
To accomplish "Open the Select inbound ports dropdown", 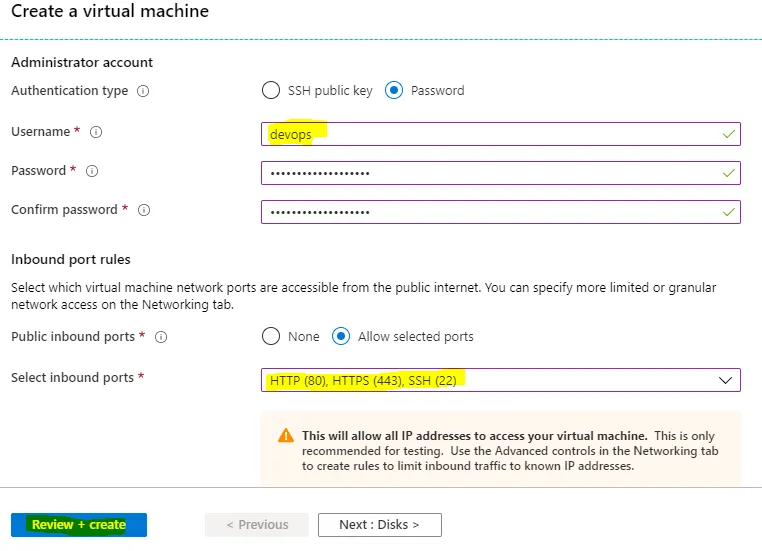I will click(x=501, y=380).
